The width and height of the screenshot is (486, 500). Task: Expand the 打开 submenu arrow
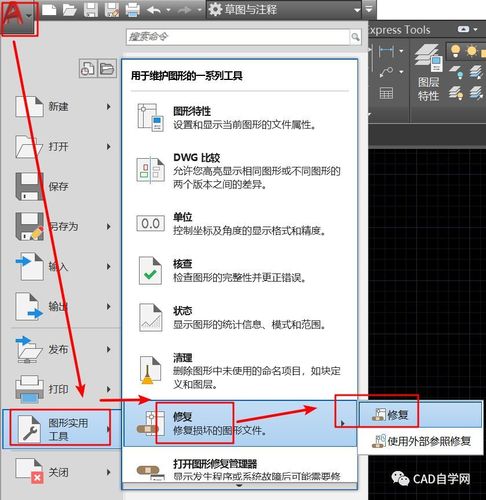[109, 147]
